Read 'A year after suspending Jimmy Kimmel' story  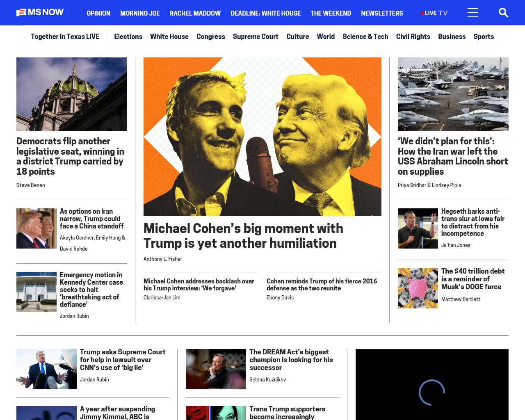tap(118, 413)
